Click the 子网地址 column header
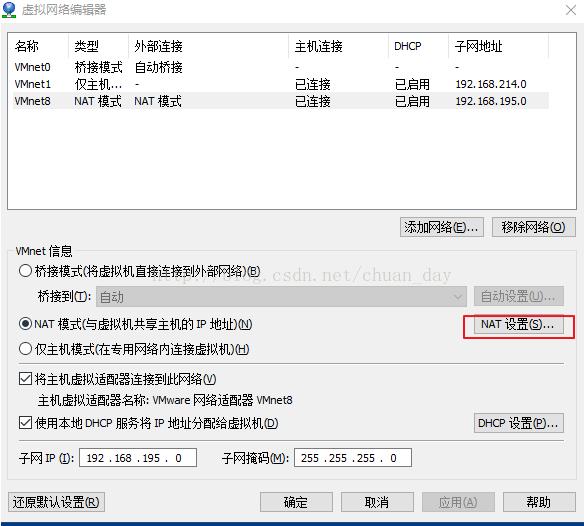 coord(498,46)
